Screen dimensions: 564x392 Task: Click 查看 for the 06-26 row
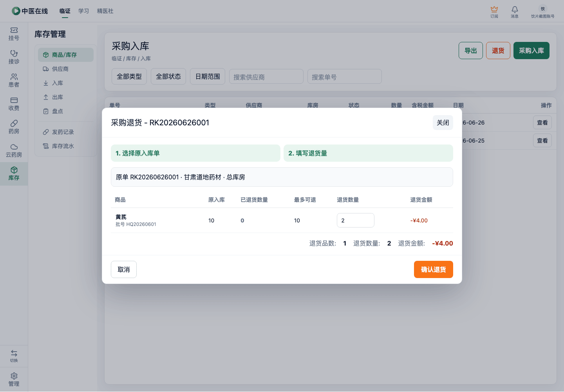542,123
